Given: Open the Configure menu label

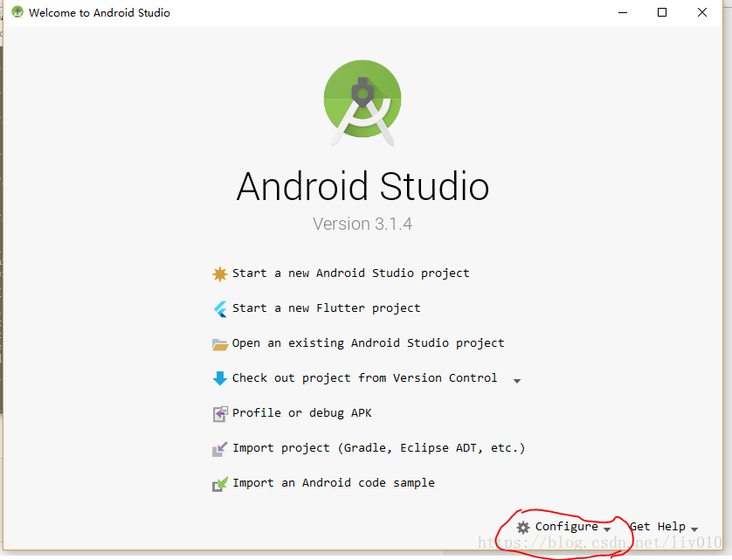Looking at the screenshot, I should (566, 527).
